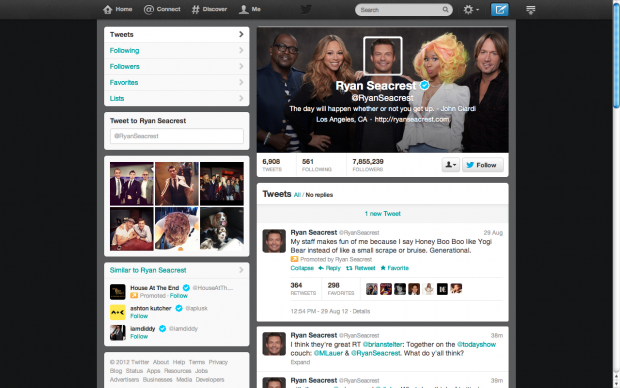Reply to the Honey Boo Boo tweet
The image size is (620, 388).
pos(329,268)
